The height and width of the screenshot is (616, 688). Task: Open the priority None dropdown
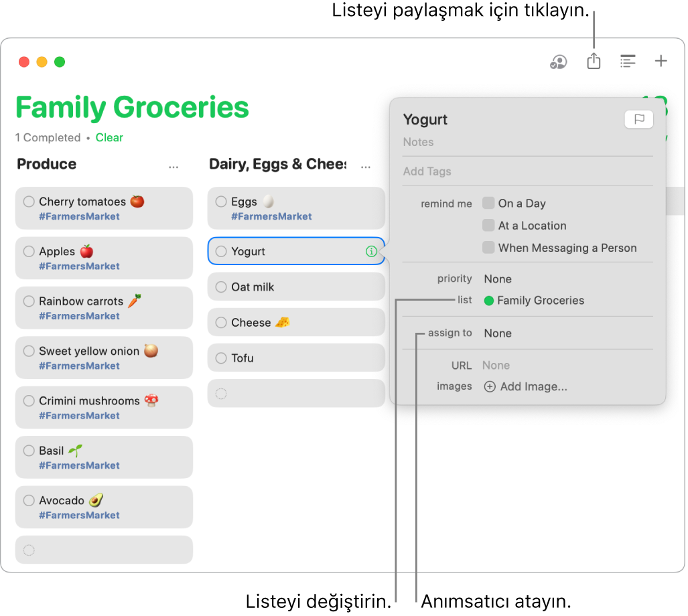498,279
